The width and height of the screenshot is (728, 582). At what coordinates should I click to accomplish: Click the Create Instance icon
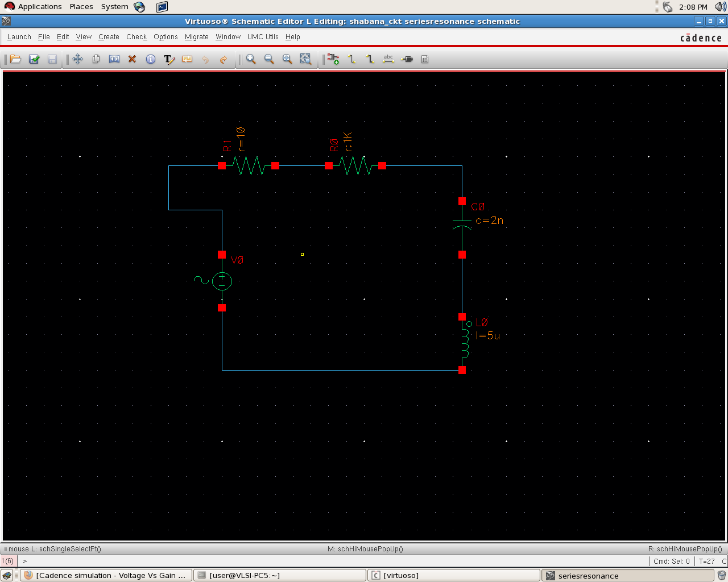pyautogui.click(x=333, y=59)
